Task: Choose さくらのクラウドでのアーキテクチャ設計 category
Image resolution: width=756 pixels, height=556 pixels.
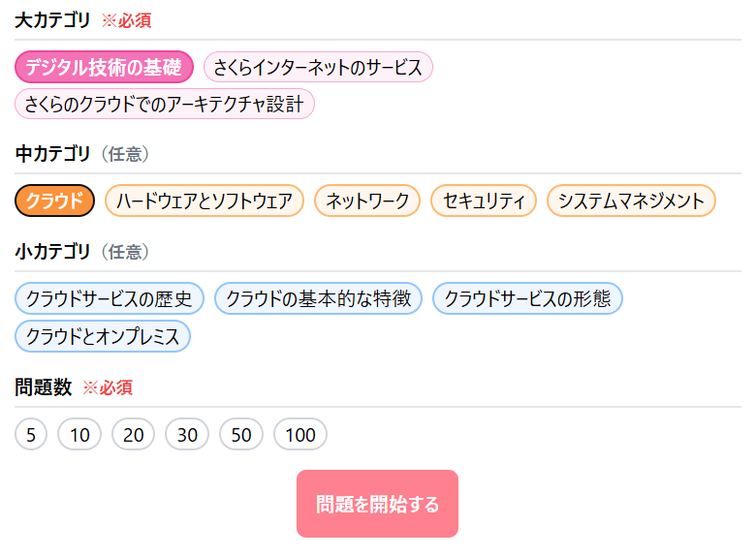Action: [x=165, y=104]
